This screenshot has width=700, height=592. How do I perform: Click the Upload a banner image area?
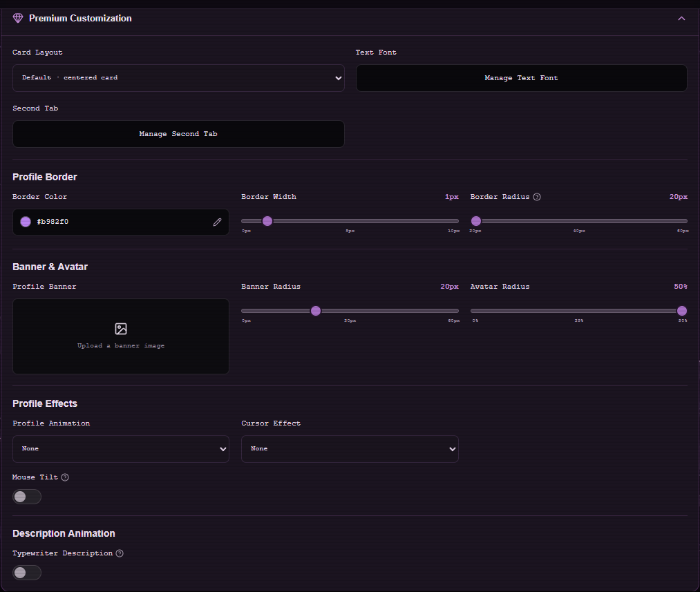120,336
